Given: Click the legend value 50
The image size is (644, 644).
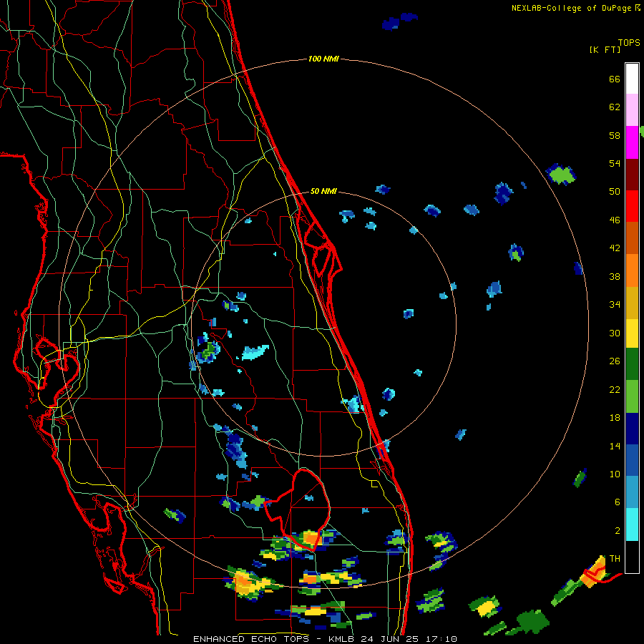Looking at the screenshot, I should coord(615,192).
